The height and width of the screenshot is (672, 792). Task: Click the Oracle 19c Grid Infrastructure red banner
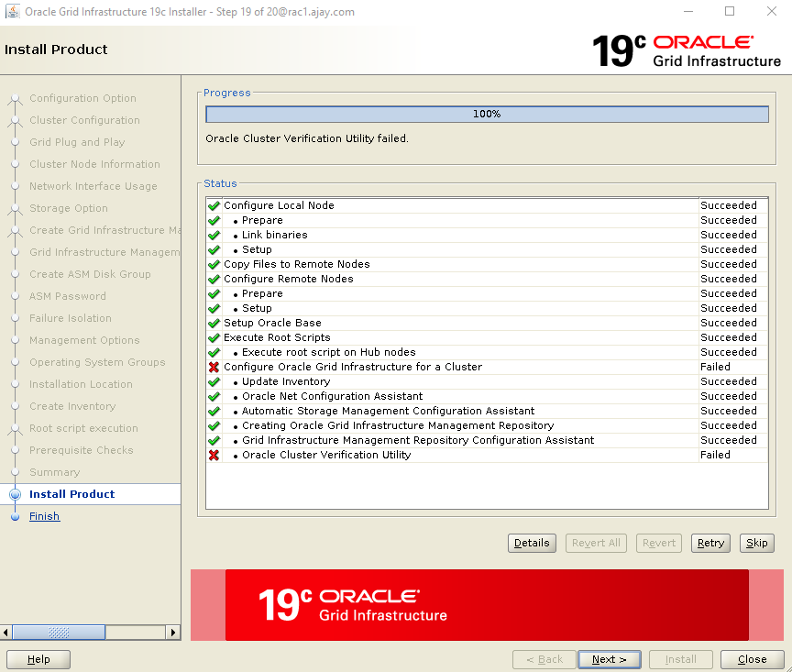click(487, 605)
